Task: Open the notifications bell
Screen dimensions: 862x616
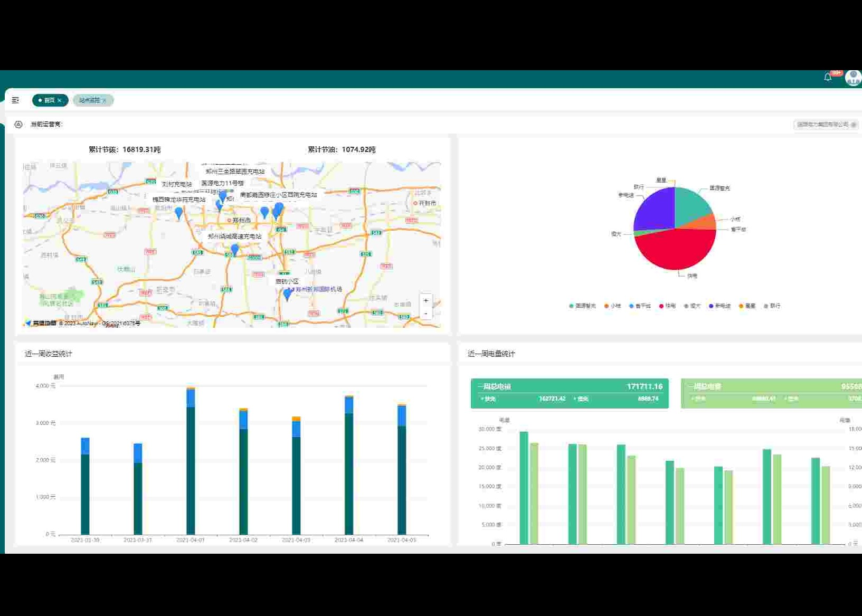Action: click(828, 78)
